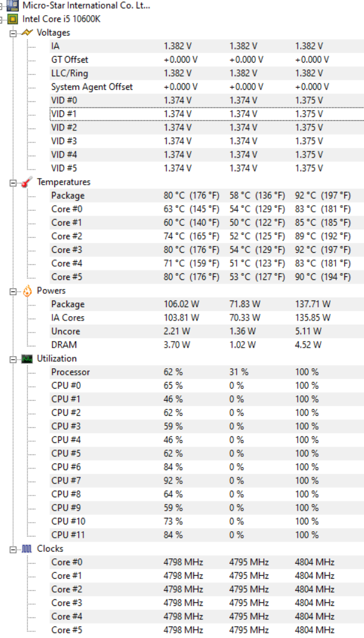Select the IA Cores power row
Viewport: 364px width, 638px height.
68,317
